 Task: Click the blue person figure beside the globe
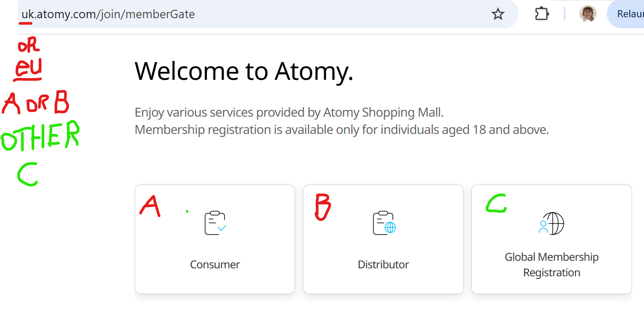[x=544, y=226]
